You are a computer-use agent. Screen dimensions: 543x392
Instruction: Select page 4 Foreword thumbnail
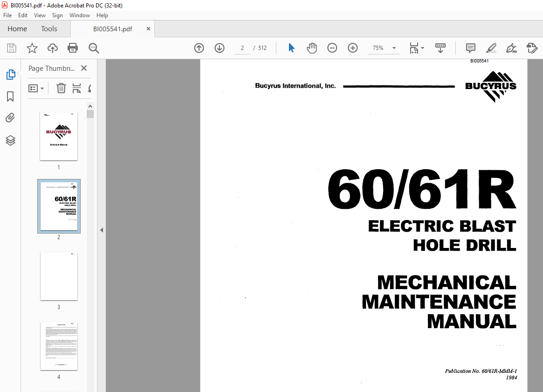click(x=59, y=346)
